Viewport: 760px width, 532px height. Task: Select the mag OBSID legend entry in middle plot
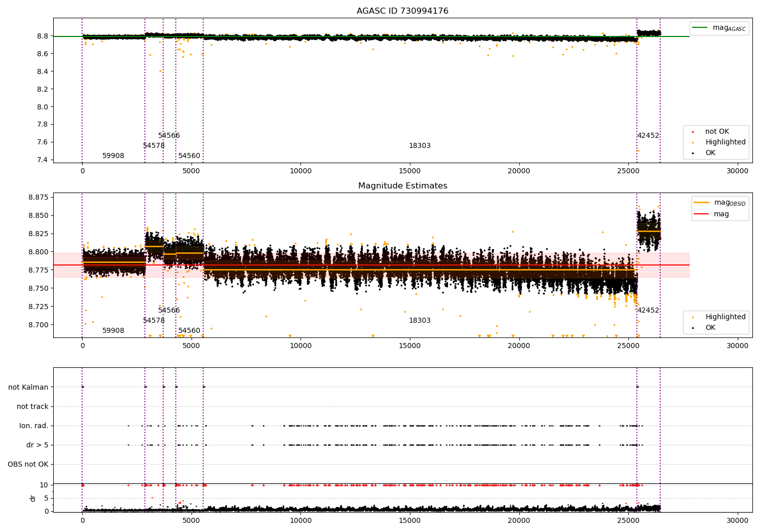(719, 203)
